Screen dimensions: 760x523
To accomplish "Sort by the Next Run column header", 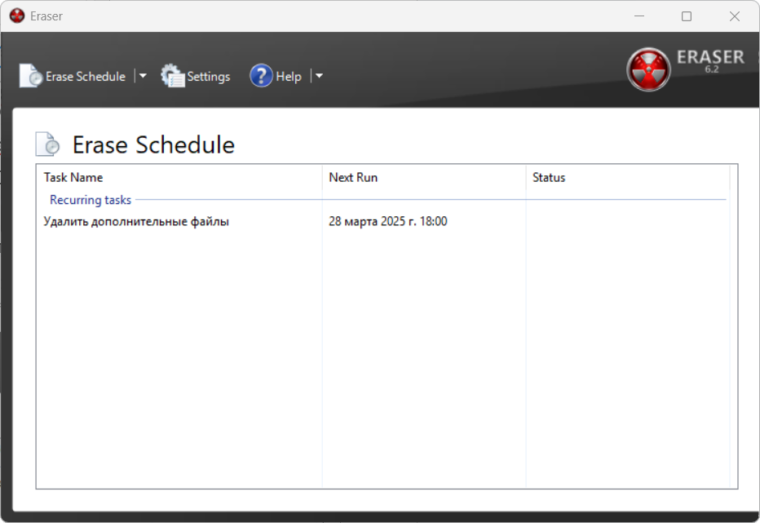I will coord(353,178).
